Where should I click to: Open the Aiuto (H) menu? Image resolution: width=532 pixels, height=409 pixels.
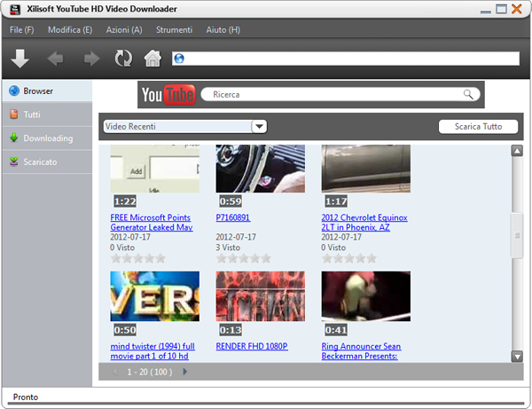click(223, 30)
